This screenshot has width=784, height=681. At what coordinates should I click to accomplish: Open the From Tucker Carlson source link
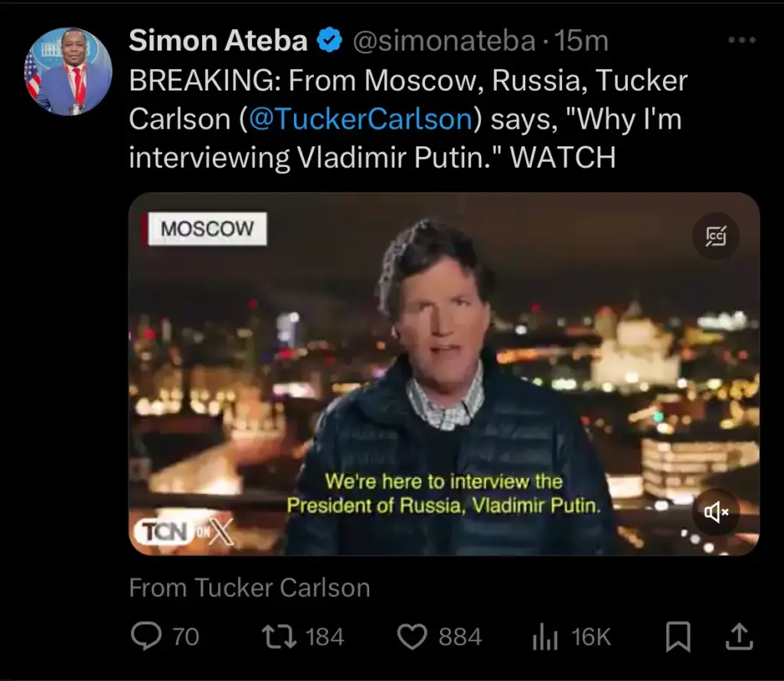[x=250, y=588]
